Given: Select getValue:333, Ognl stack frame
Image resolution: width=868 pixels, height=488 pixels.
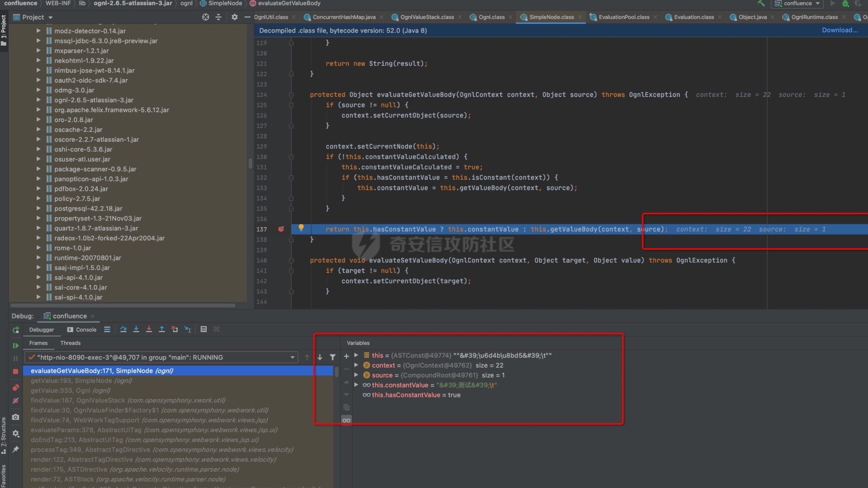Looking at the screenshot, I should [70, 390].
